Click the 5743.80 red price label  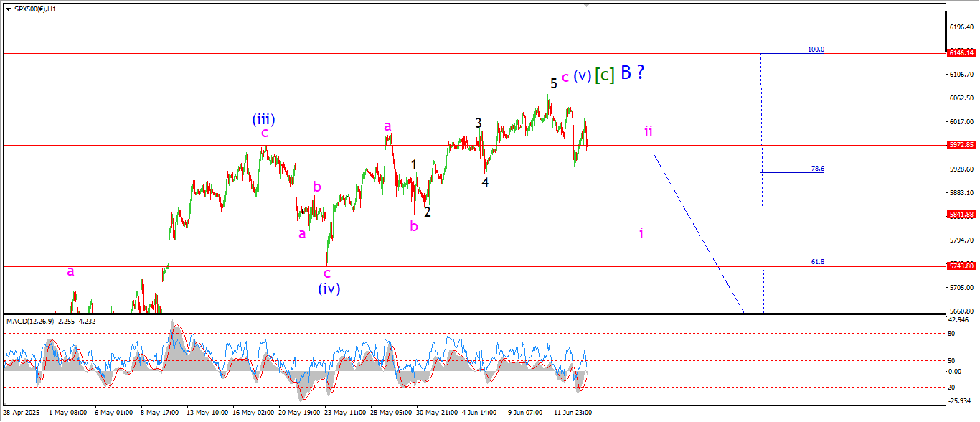pyautogui.click(x=961, y=266)
